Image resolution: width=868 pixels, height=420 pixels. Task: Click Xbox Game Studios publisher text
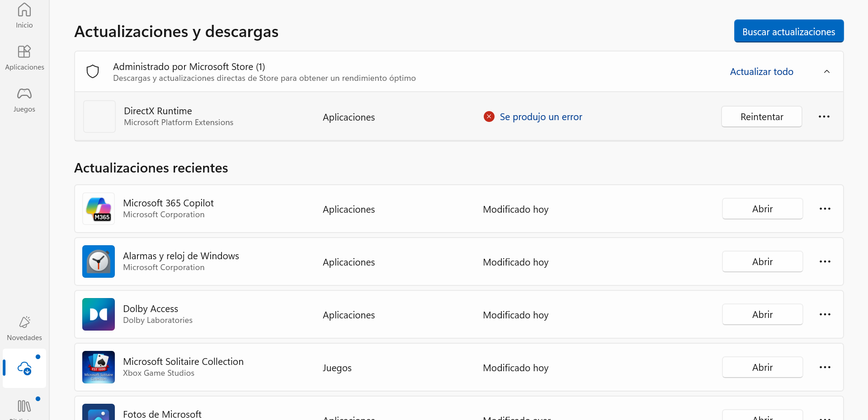[159, 373]
